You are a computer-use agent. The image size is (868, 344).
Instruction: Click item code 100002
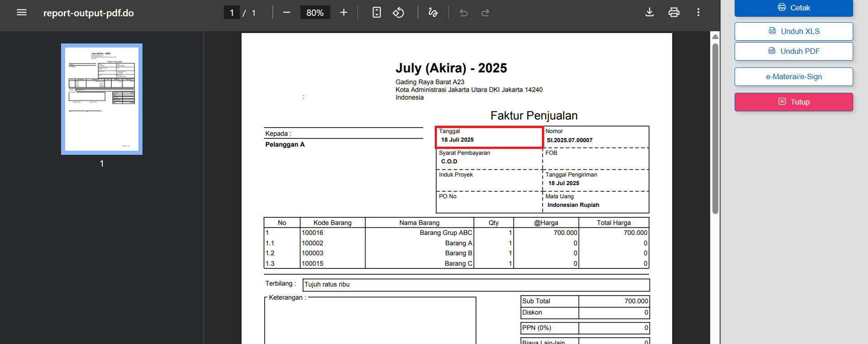[x=313, y=243]
